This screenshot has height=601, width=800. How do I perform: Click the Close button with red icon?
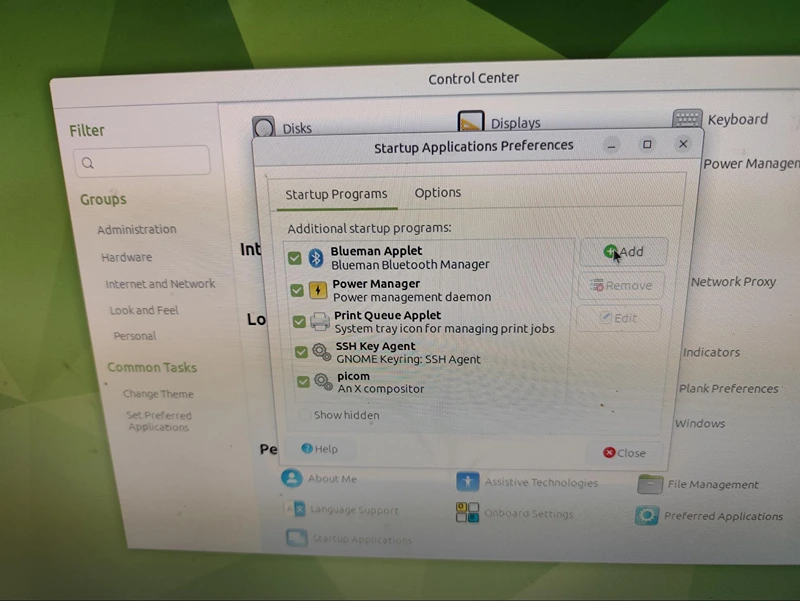click(x=624, y=453)
